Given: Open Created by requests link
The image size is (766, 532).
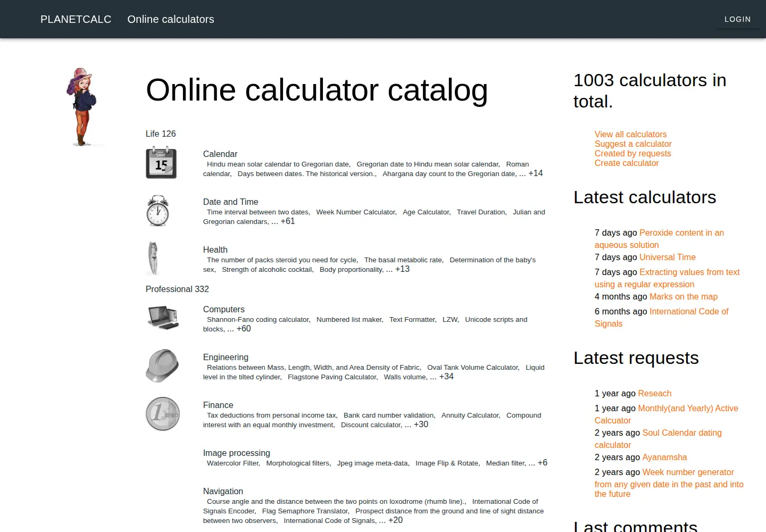Looking at the screenshot, I should point(633,154).
